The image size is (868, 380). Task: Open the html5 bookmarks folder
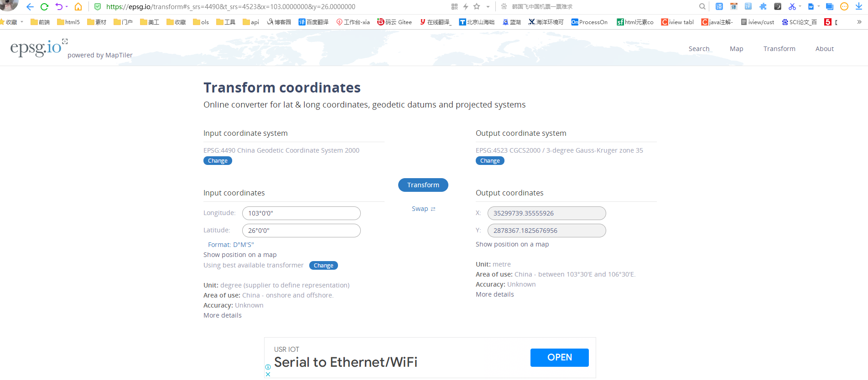(68, 22)
